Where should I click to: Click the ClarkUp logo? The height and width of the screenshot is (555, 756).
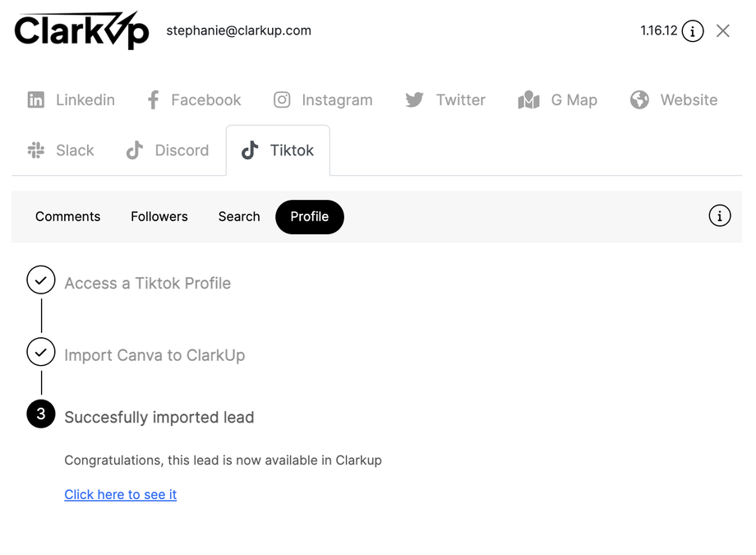(81, 31)
